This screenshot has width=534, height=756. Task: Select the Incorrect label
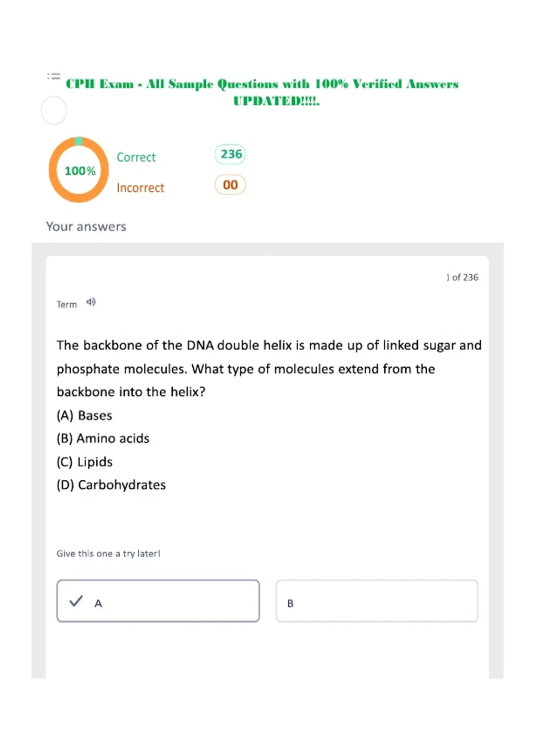pyautogui.click(x=140, y=188)
